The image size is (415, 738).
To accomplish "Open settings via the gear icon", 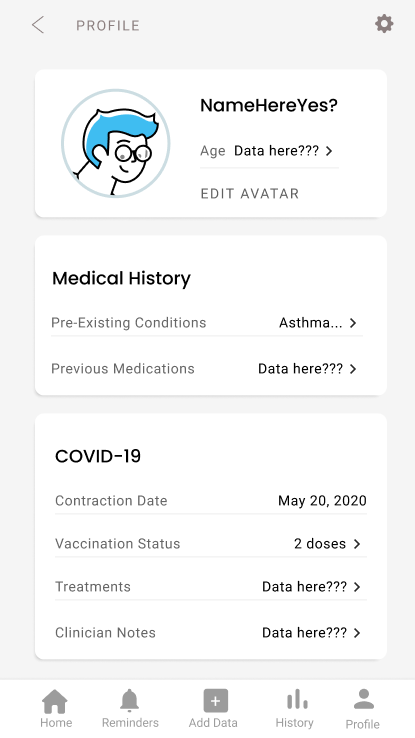I will pos(384,24).
